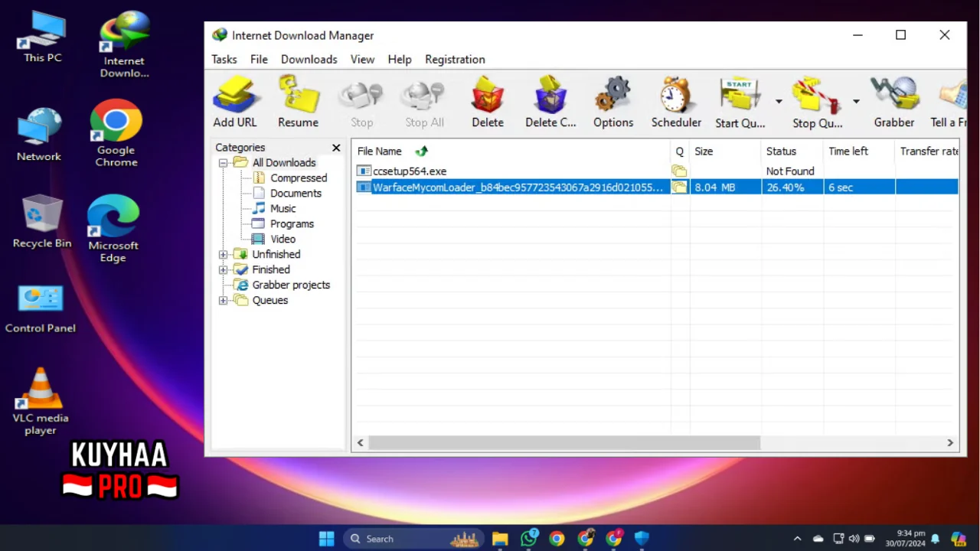This screenshot has height=551, width=980.
Task: Open the View menu
Action: (x=362, y=59)
